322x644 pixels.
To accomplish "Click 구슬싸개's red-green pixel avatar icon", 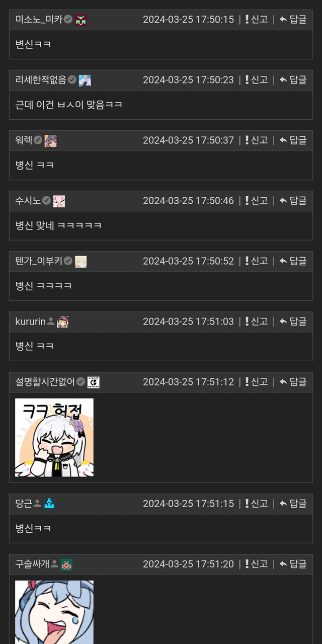I will point(66,565).
